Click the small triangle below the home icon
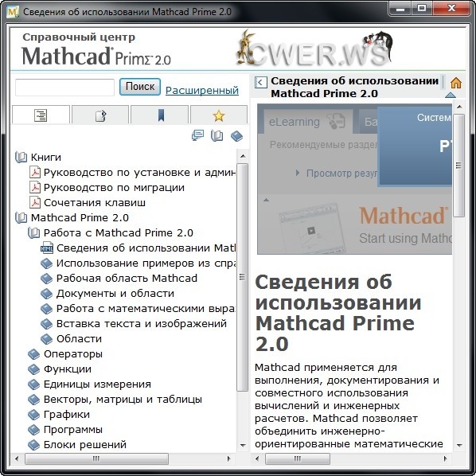Viewport: 476px width, 476px height. point(451,95)
